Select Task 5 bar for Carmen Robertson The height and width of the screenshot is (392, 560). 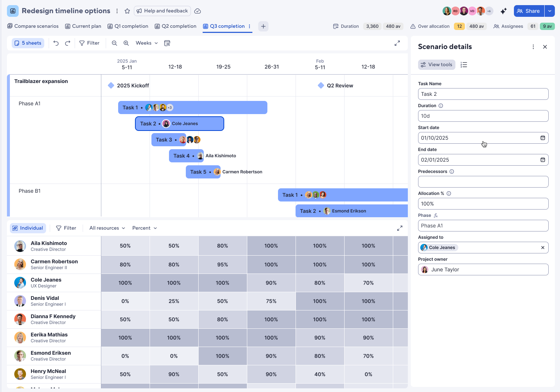tap(203, 172)
